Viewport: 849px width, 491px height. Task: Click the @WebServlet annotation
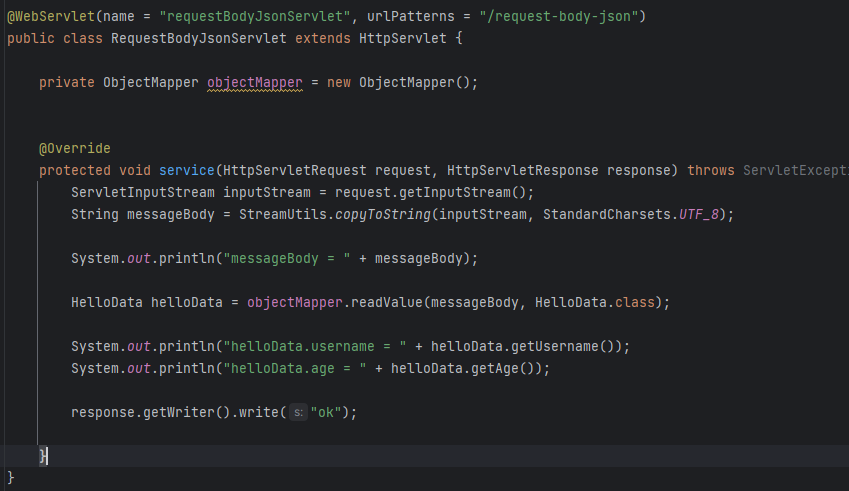[51, 16]
